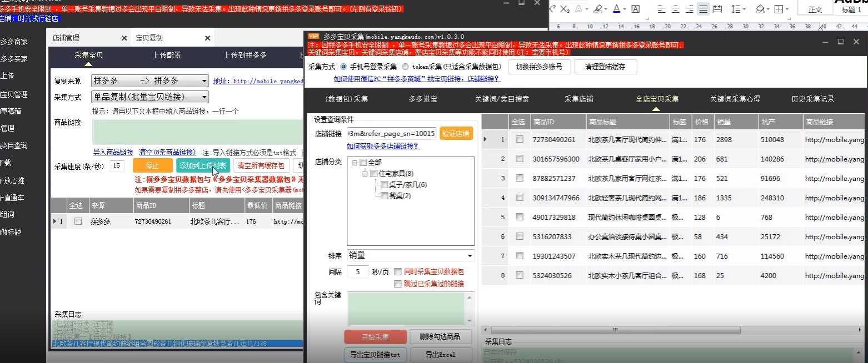Close the 宝贝复制 tab
868x363 pixels.
208,38
